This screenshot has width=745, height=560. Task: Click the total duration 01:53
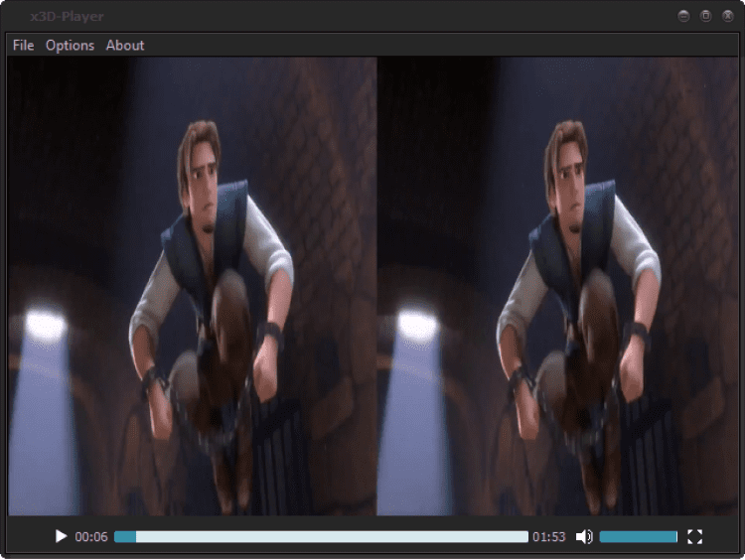coord(548,537)
